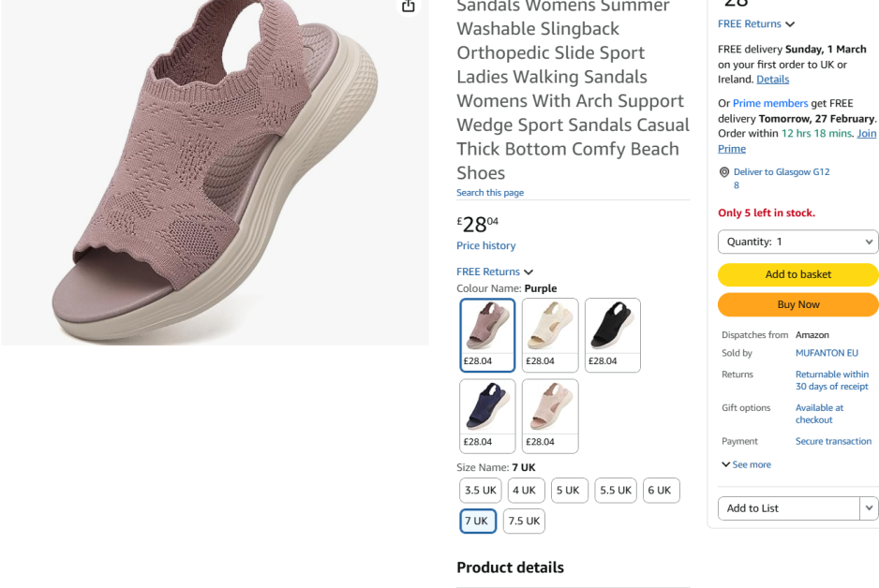Screen dimensions: 879x588
Task: Pick the black sandal colour thumbnail
Action: point(613,335)
